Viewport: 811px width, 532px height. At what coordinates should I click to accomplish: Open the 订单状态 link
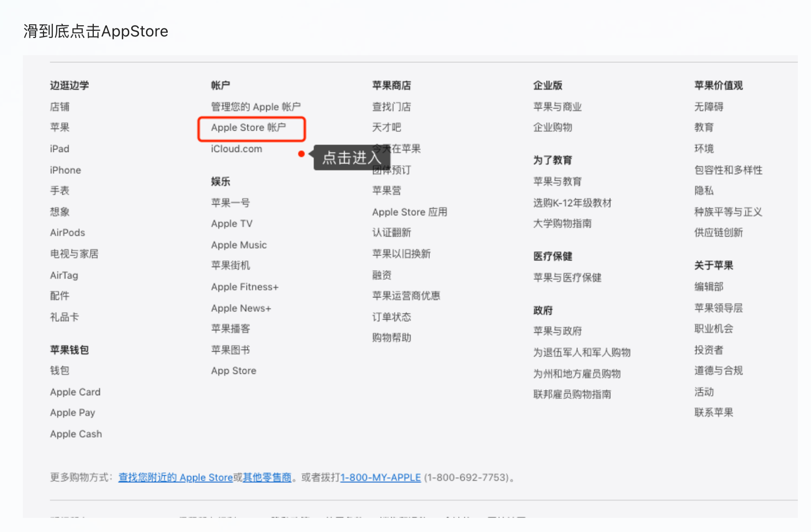tap(392, 317)
